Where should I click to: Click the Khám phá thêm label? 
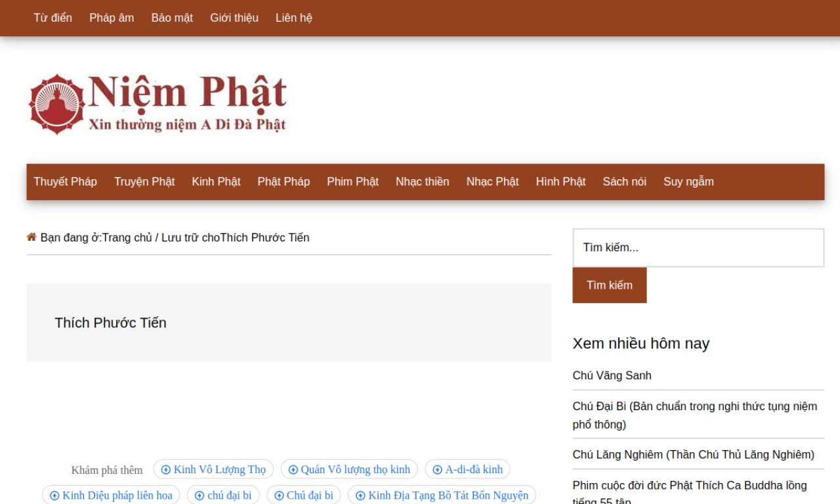click(107, 470)
